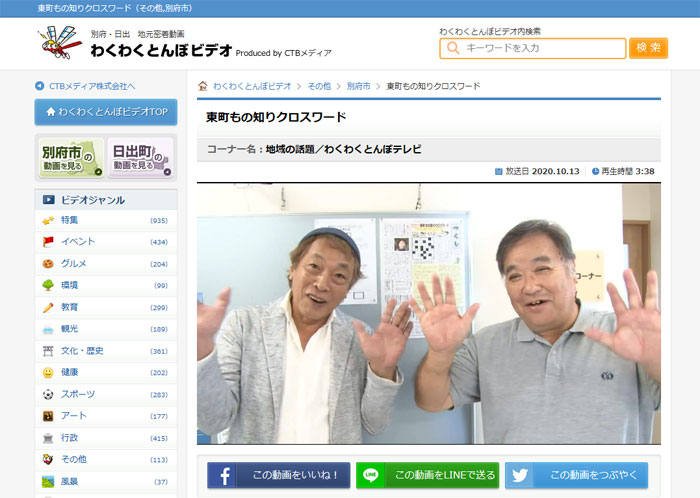Screen dimensions: 700x498
Task: Click playback time 3:38 text
Action: pyautogui.click(x=645, y=171)
